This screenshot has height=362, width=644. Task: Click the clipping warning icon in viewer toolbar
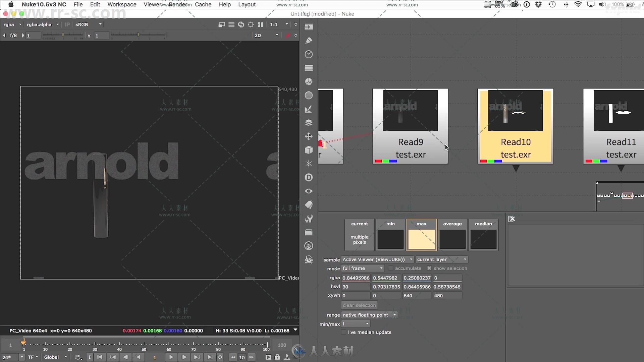pyautogui.click(x=222, y=24)
